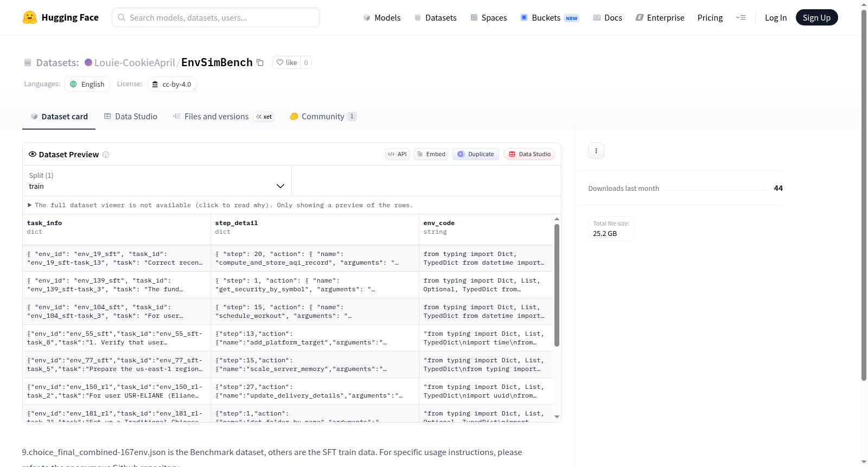Select the step_detail cell with compute_and_store_aqi_record
The width and height of the screenshot is (868, 467).
[x=315, y=258]
